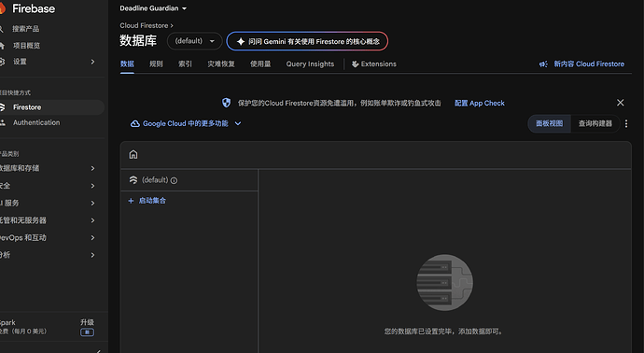Click the megaphone icon for new Cloud Firestore content
The width and height of the screenshot is (644, 353).
point(543,64)
